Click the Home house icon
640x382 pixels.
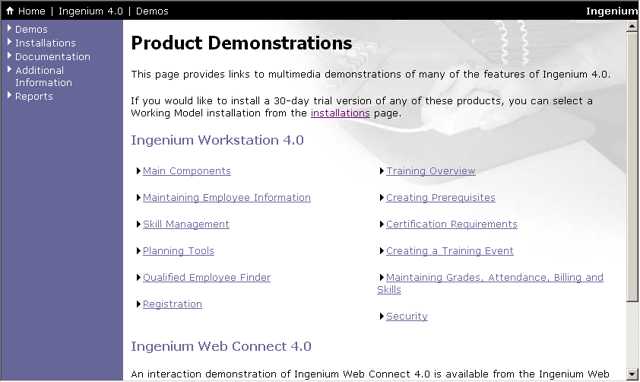click(x=10, y=11)
